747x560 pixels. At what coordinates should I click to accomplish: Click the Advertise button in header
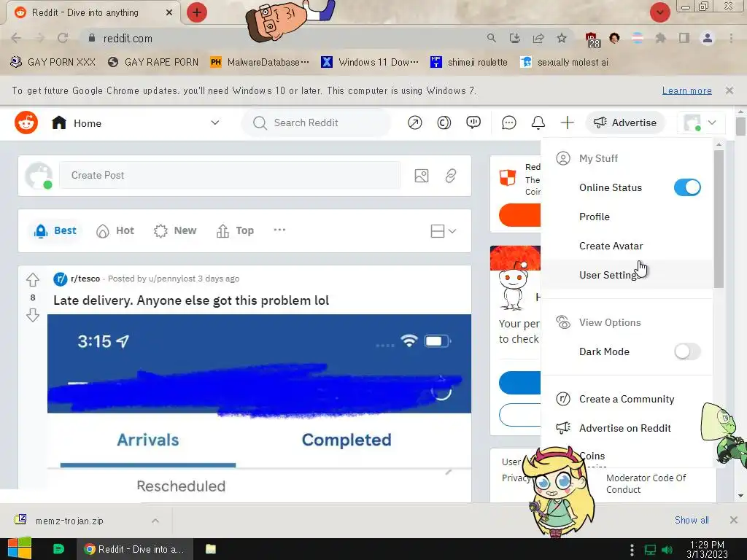[x=624, y=122]
